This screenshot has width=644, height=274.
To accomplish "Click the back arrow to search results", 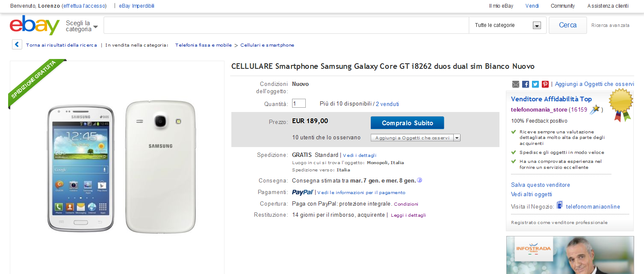I will [x=17, y=44].
